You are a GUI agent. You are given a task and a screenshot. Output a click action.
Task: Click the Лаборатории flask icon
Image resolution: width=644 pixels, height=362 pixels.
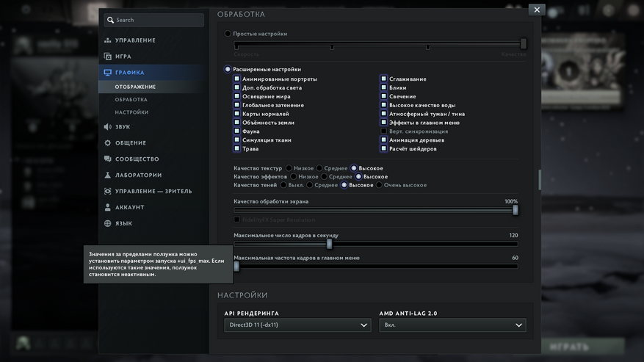tap(108, 175)
